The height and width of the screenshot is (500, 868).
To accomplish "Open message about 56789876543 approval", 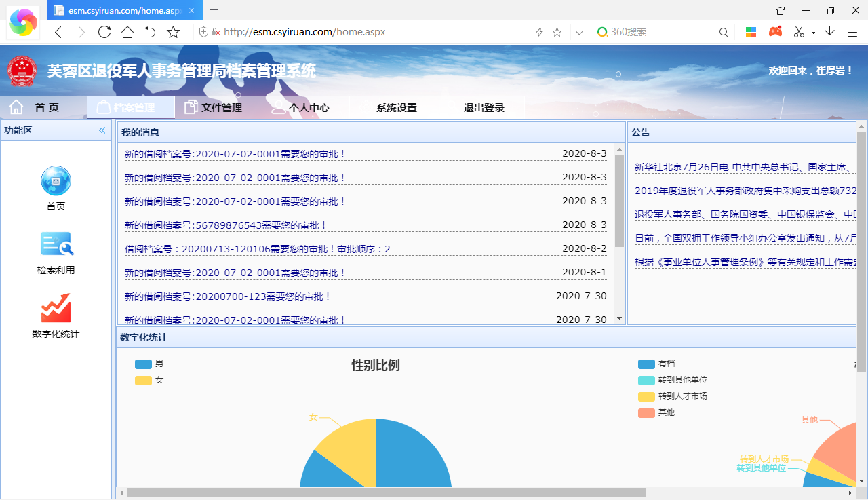I will coord(226,225).
